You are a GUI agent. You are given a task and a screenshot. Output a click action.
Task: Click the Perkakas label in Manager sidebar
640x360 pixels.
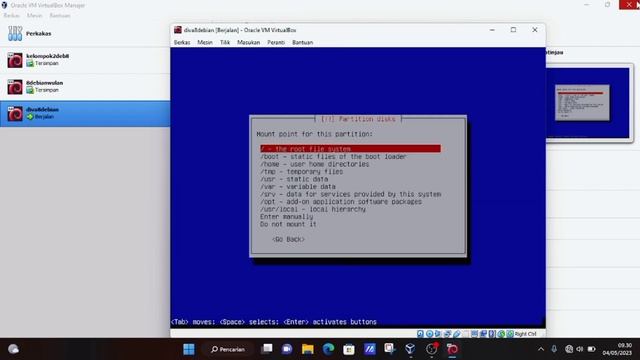click(x=38, y=33)
